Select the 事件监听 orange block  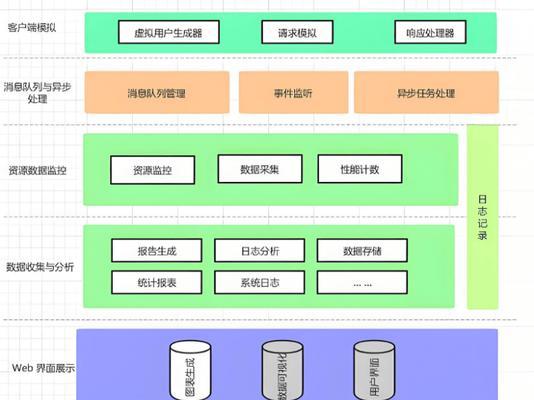(294, 92)
